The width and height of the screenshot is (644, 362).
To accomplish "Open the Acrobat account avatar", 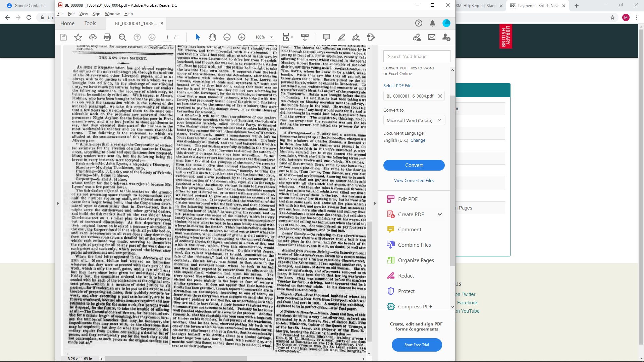I will [446, 23].
